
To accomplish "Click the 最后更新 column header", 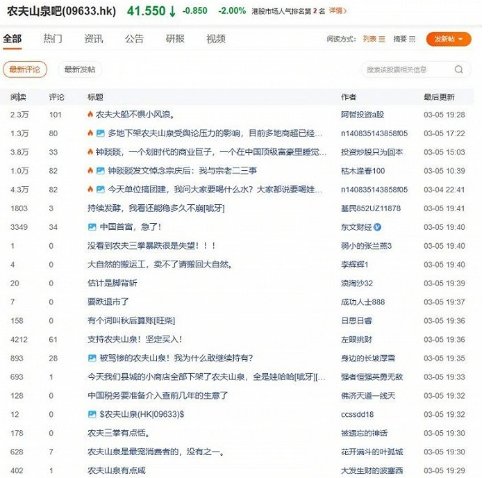I will [439, 97].
